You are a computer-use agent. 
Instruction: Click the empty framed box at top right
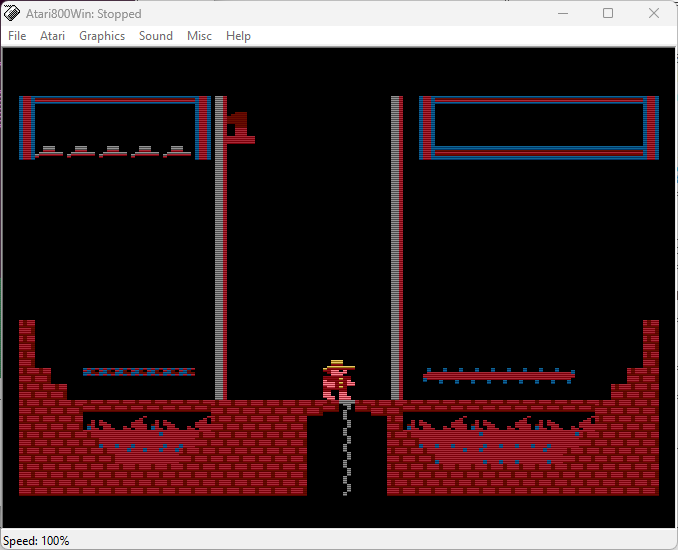coord(539,128)
